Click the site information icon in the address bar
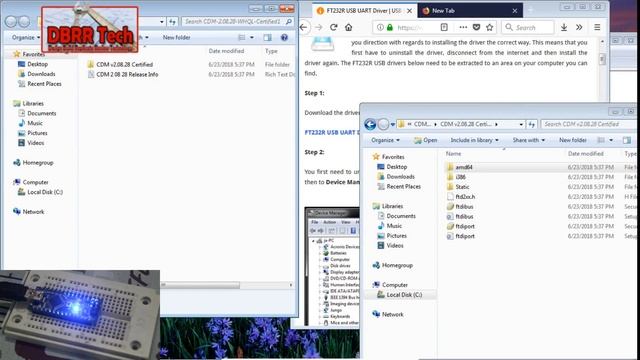640x360 pixels. tap(380, 27)
